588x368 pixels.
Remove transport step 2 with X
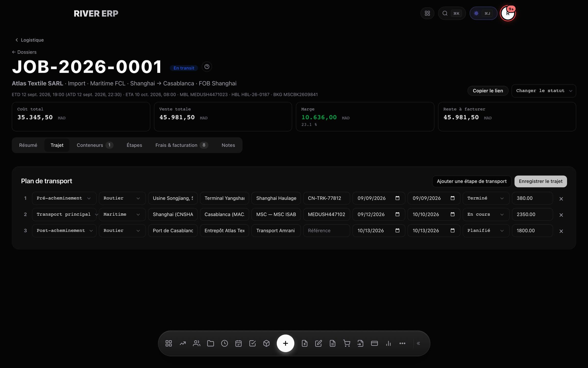561,215
